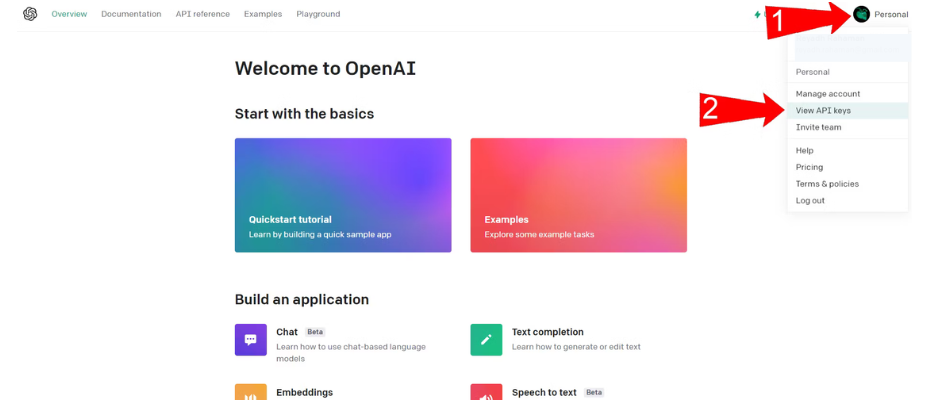Open the purple Chat icon
Viewport: 940px width, 400px height.
coord(251,339)
